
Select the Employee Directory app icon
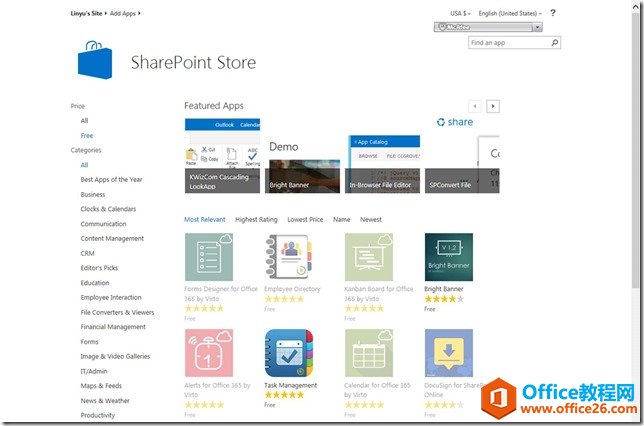point(289,257)
